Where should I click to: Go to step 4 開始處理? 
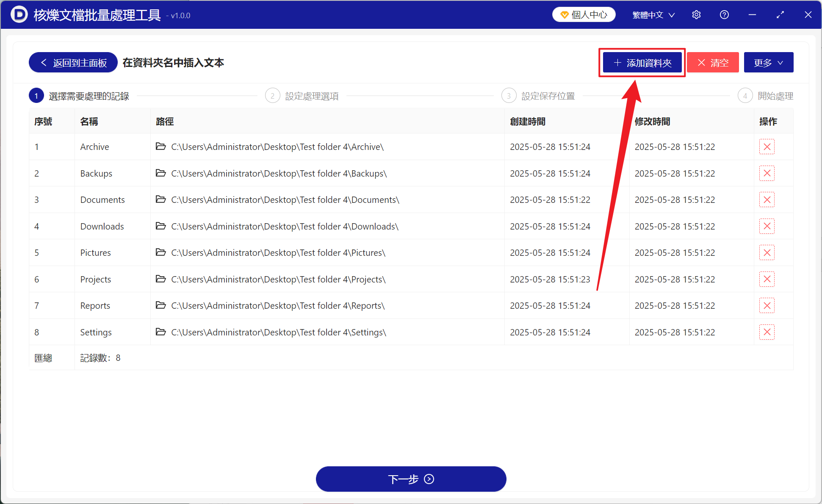tap(766, 96)
